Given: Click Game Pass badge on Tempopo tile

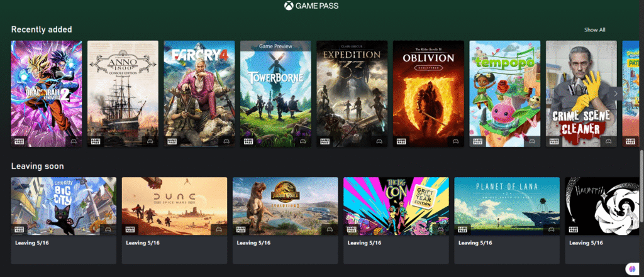Looking at the screenshot, I should tap(477, 141).
